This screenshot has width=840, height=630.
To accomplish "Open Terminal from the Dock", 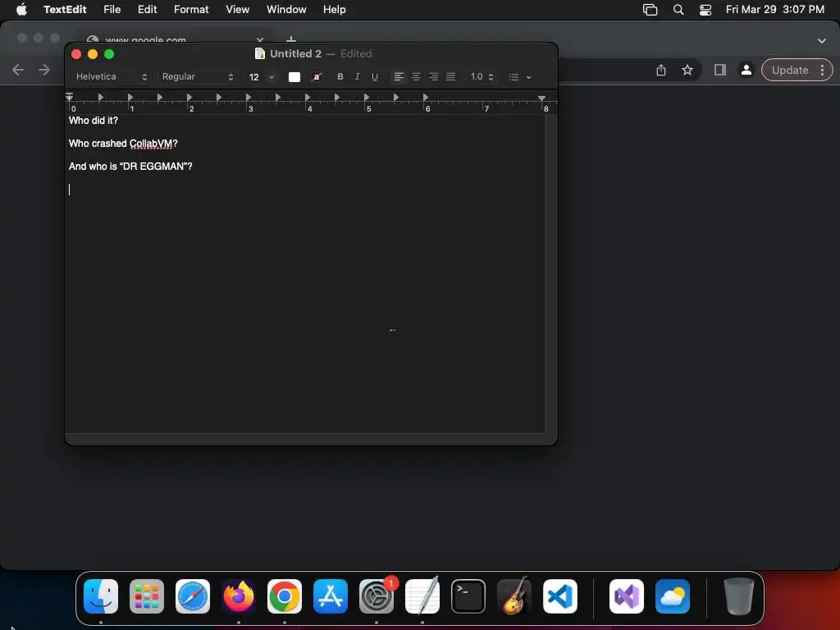I will pyautogui.click(x=468, y=596).
